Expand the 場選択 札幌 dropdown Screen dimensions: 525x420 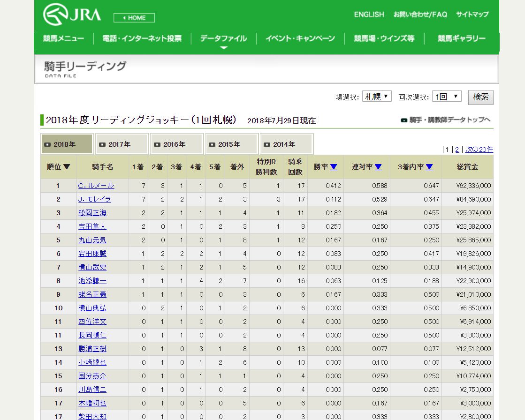click(377, 97)
